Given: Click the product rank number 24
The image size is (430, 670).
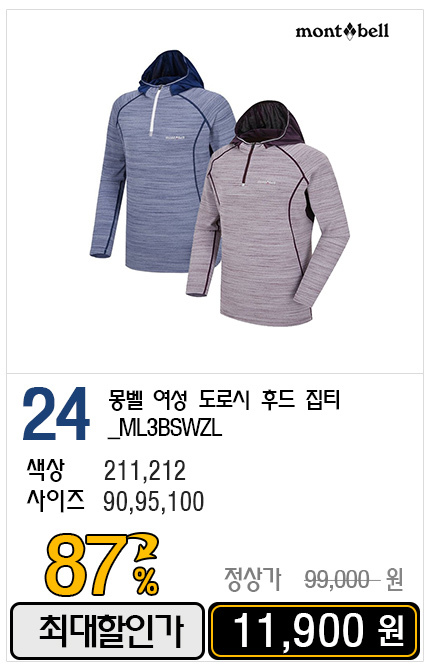Looking at the screenshot, I should pos(56,414).
